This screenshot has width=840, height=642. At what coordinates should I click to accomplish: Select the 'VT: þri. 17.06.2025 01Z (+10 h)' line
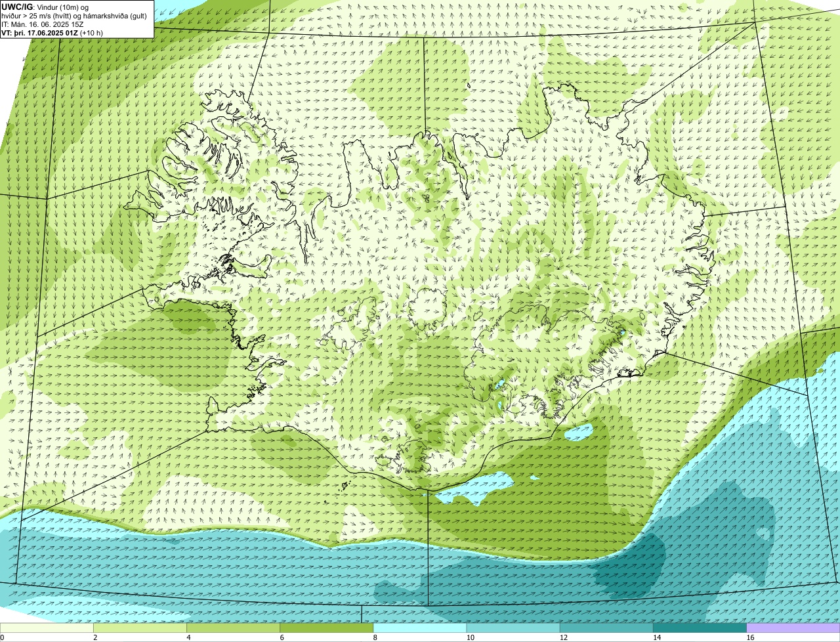tap(52, 33)
